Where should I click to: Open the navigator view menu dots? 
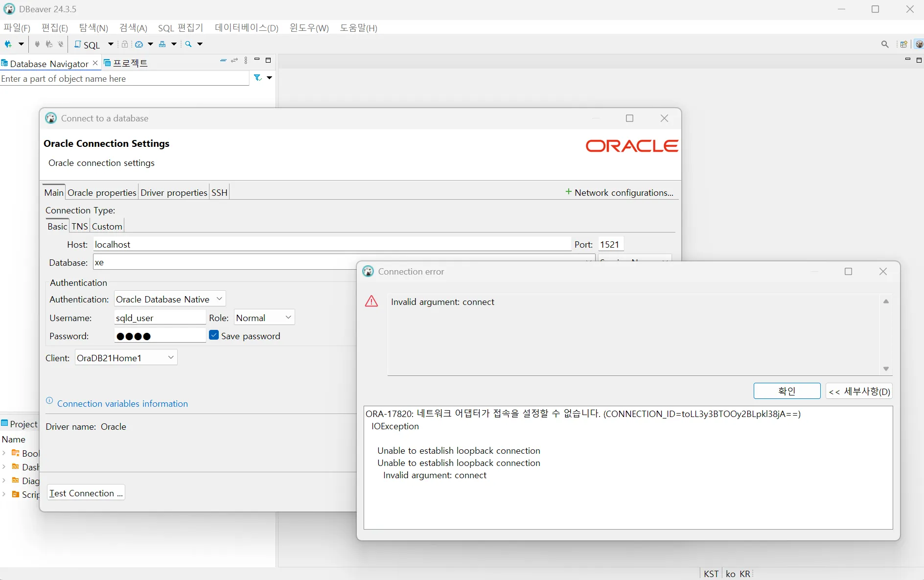click(246, 60)
